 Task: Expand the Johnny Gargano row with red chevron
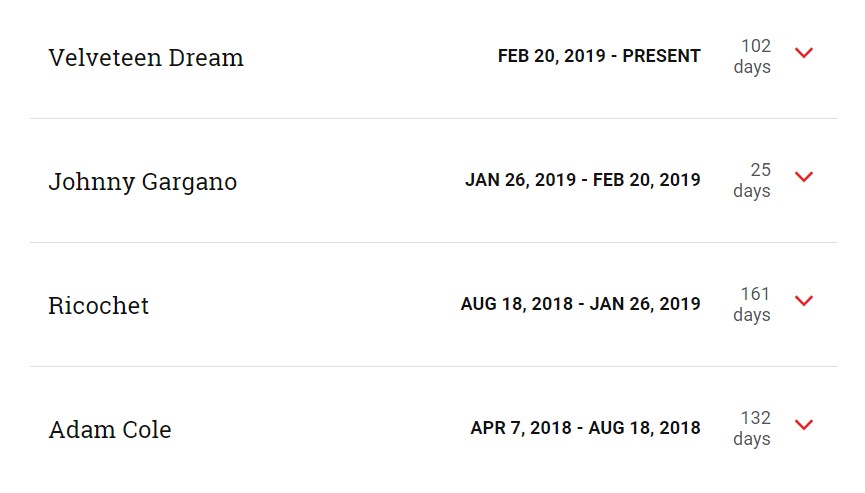(x=804, y=177)
